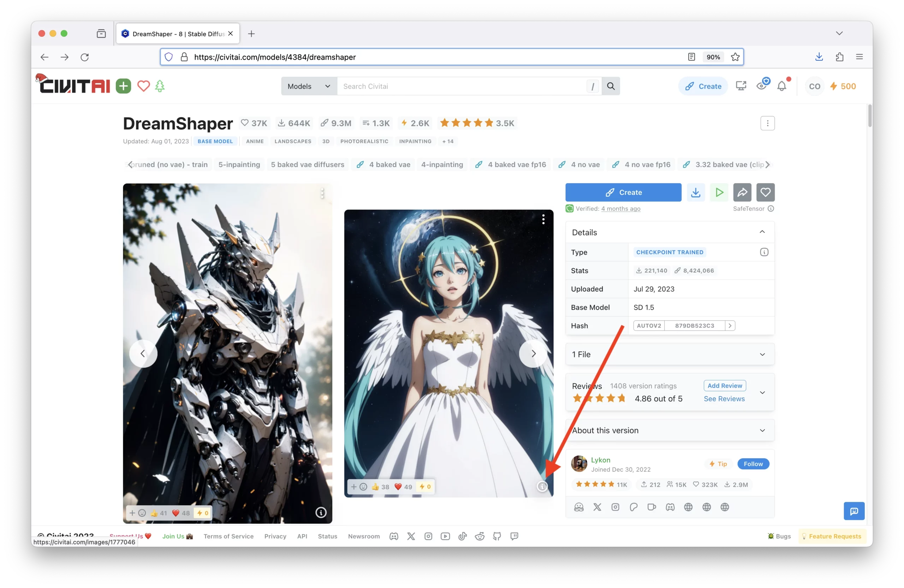Bookmark page with star icon

735,57
